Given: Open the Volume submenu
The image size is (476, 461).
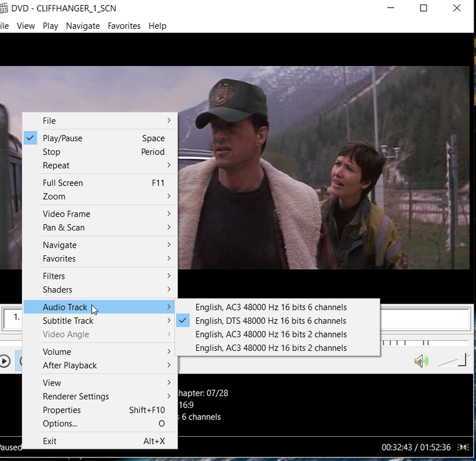Looking at the screenshot, I should [x=100, y=352].
